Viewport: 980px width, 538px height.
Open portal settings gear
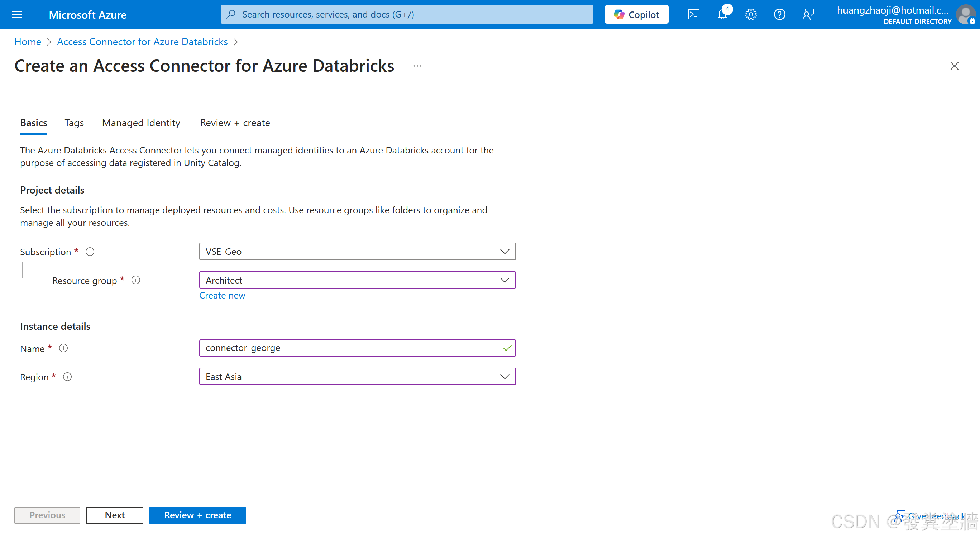pos(751,14)
